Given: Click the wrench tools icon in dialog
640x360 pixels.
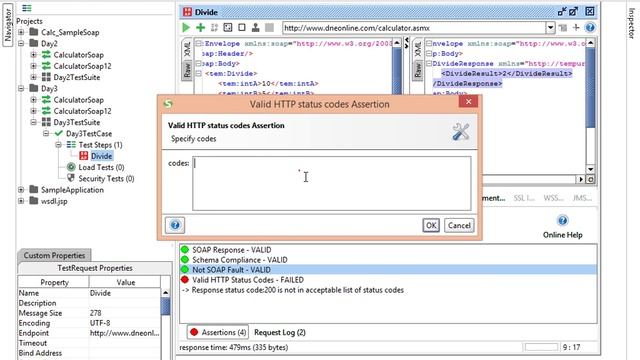Looking at the screenshot, I should point(460,132).
